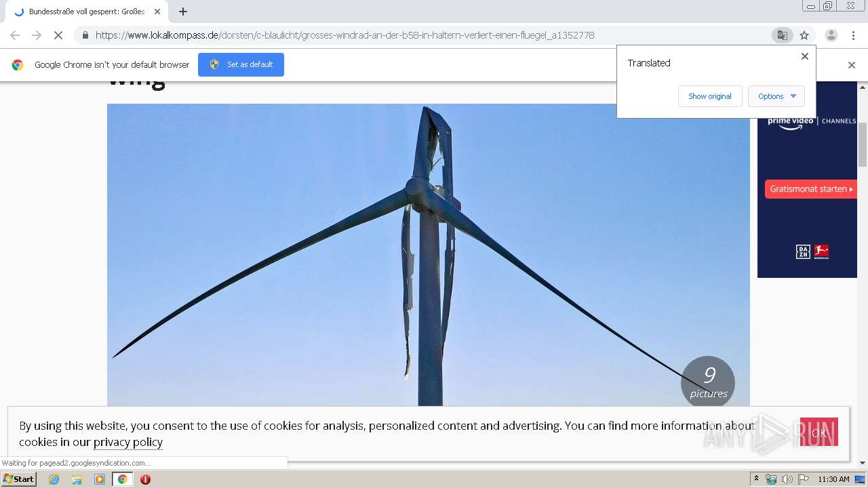Bookmark this page with the star
Image resolution: width=868 pixels, height=488 pixels.
[x=804, y=35]
